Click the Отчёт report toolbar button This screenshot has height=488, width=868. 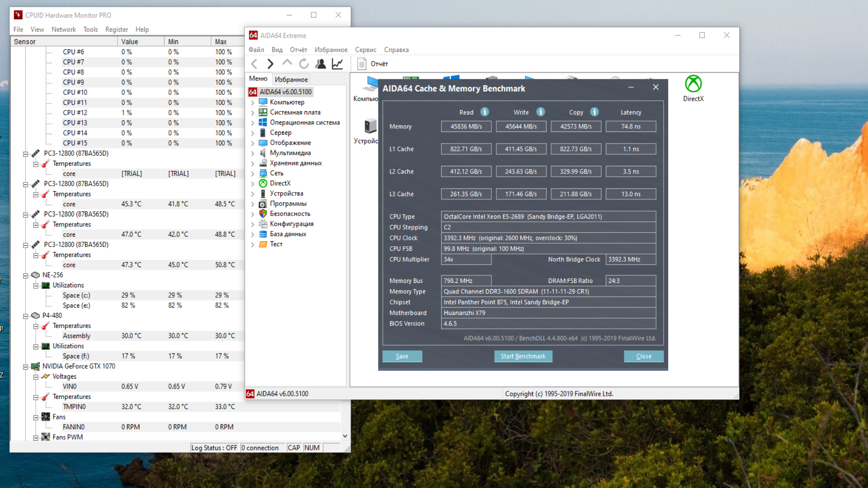tap(373, 64)
